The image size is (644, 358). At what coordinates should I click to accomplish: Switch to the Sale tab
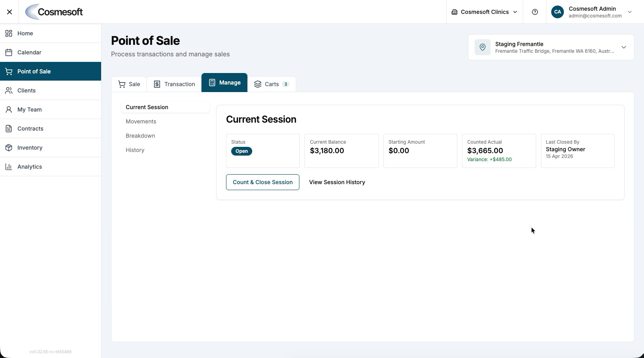(x=129, y=84)
